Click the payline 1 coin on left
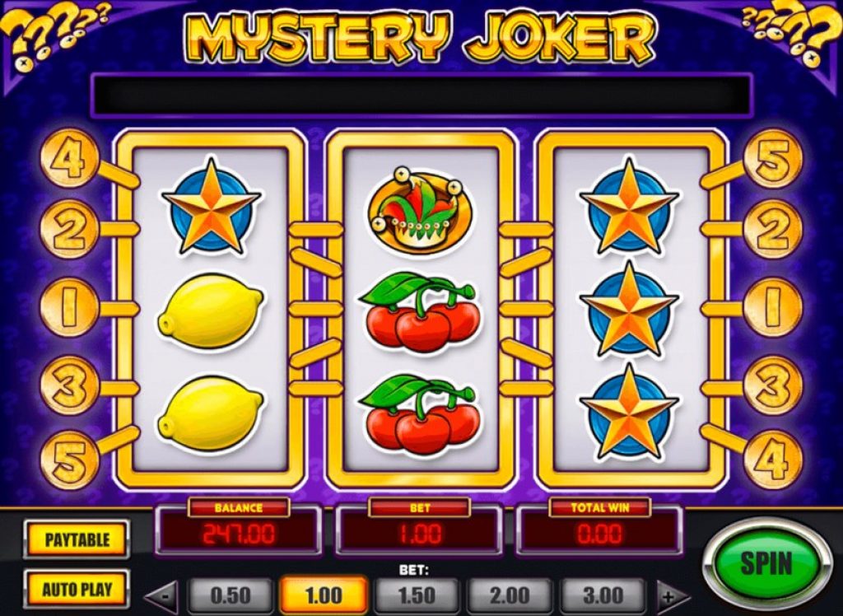This screenshot has height=616, width=843. click(69, 308)
